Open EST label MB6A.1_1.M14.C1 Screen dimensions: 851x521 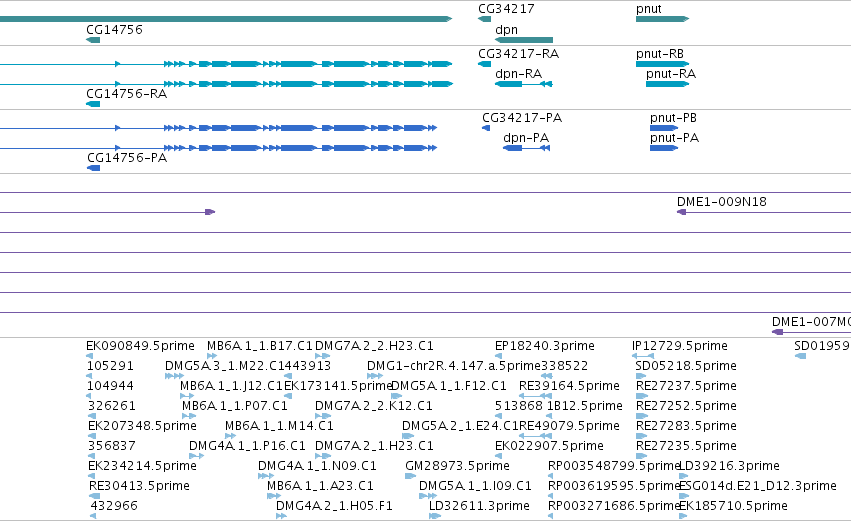(279, 426)
